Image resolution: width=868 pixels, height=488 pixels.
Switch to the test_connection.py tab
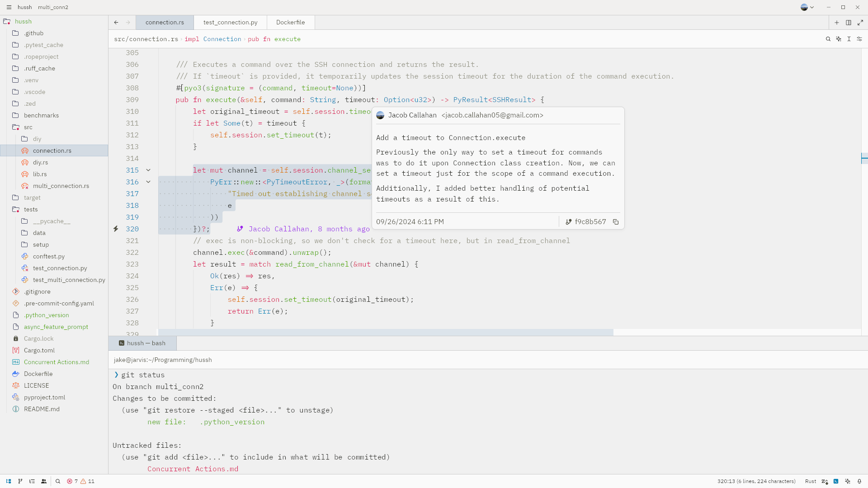pyautogui.click(x=230, y=22)
